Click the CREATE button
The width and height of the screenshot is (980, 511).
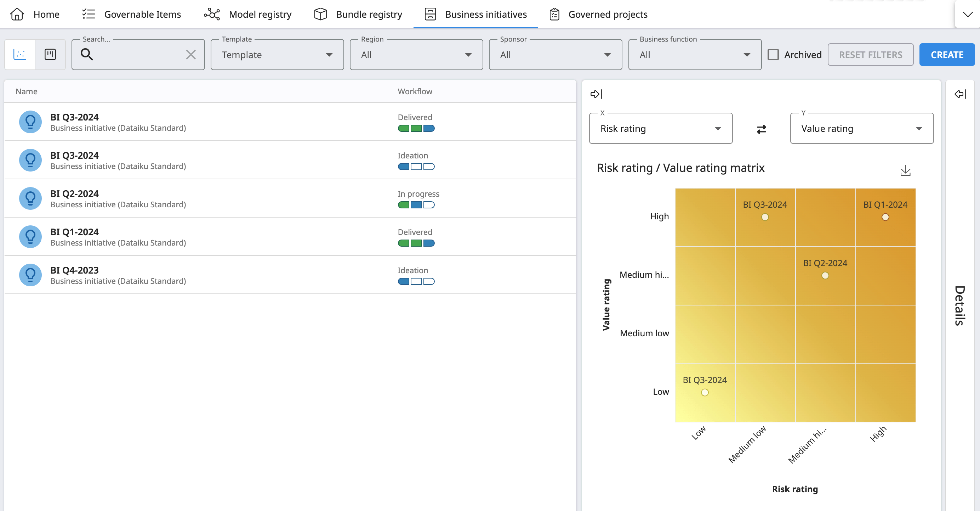(947, 55)
